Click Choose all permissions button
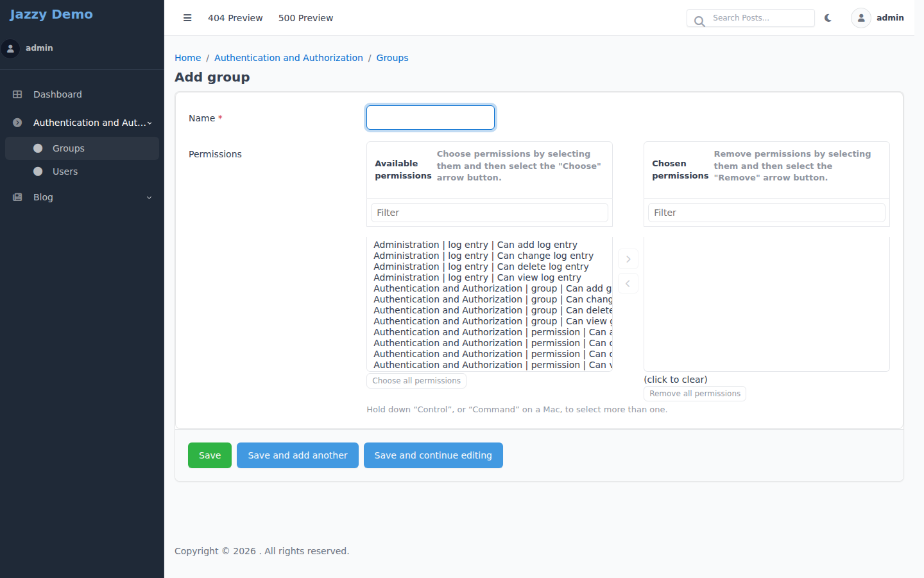 (416, 381)
